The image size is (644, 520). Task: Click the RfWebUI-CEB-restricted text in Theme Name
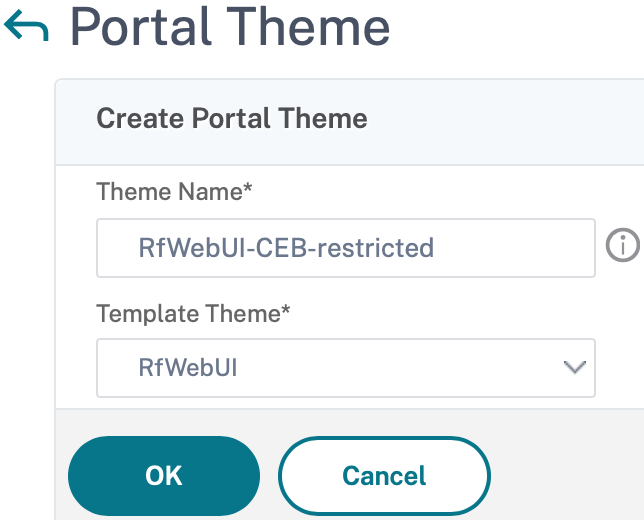[x=285, y=247]
